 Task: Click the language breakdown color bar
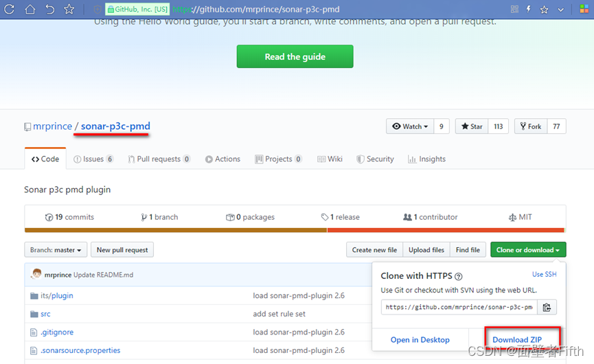click(295, 230)
